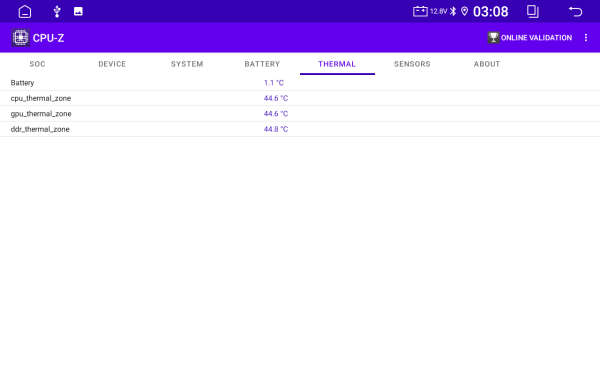The image size is (600, 375).
Task: Open the ABOUT tab
Action: [487, 64]
